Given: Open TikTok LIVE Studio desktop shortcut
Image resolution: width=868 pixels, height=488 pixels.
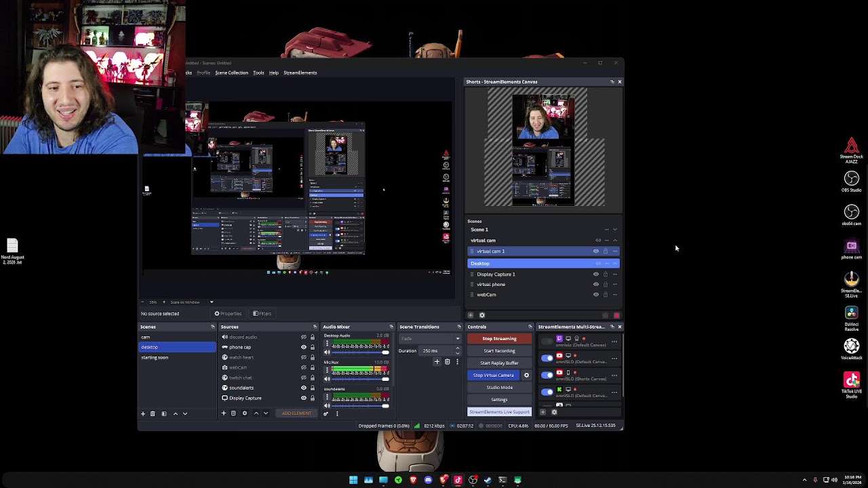Looking at the screenshot, I should (852, 385).
